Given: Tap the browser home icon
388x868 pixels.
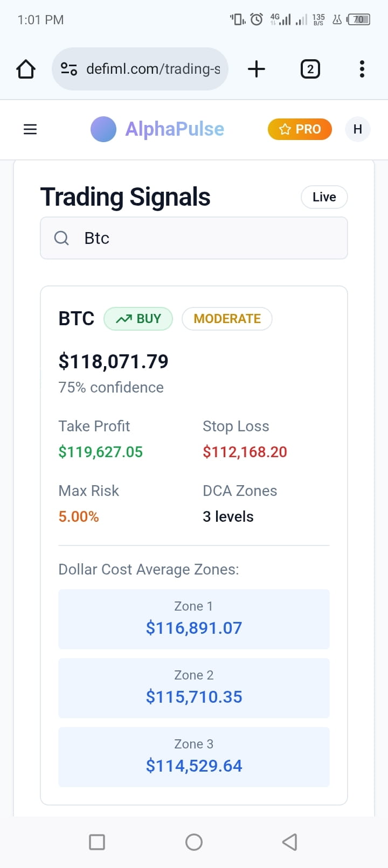Looking at the screenshot, I should 26,69.
